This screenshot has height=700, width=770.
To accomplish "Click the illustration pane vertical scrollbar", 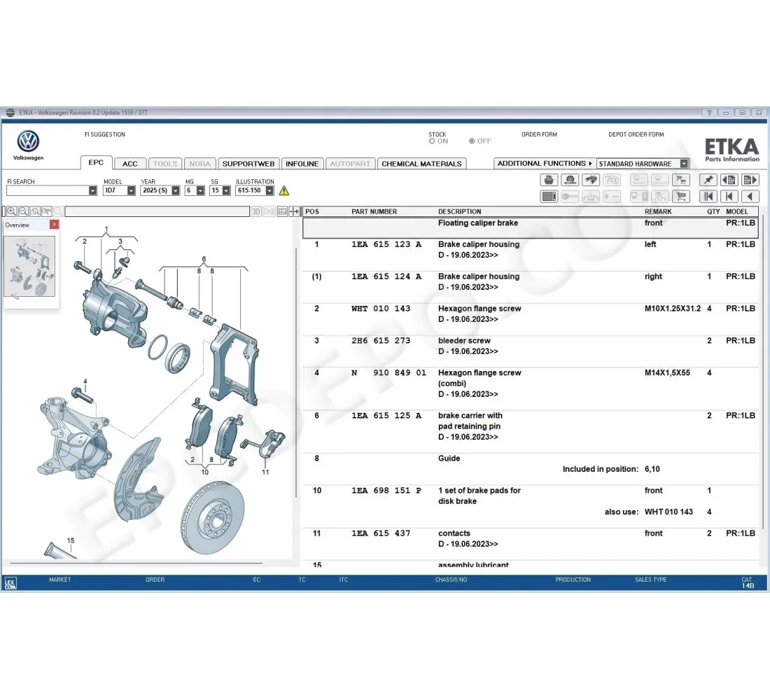I will click(x=295, y=372).
